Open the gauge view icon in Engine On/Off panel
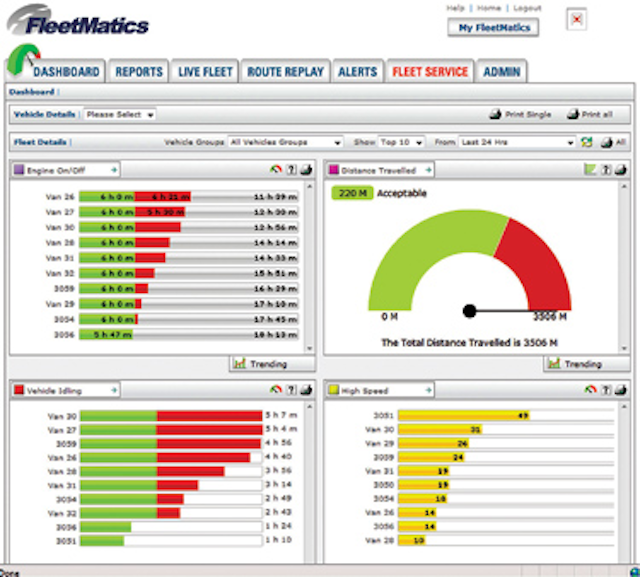Screen dimensions: 640x577 [276, 169]
